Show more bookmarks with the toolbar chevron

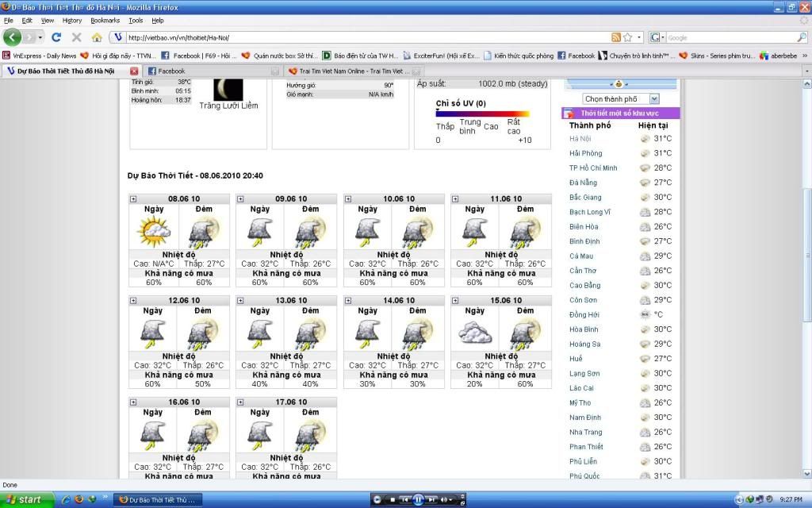coord(805,56)
